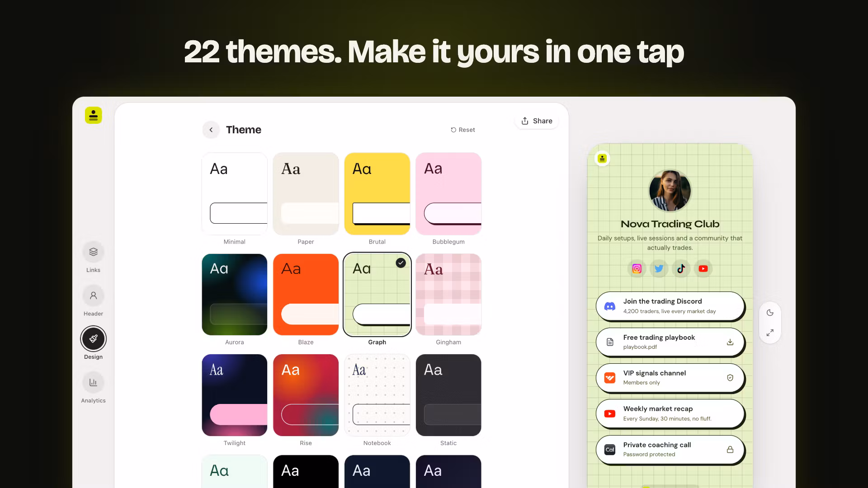
Task: Reset the theme with Reset
Action: [463, 130]
